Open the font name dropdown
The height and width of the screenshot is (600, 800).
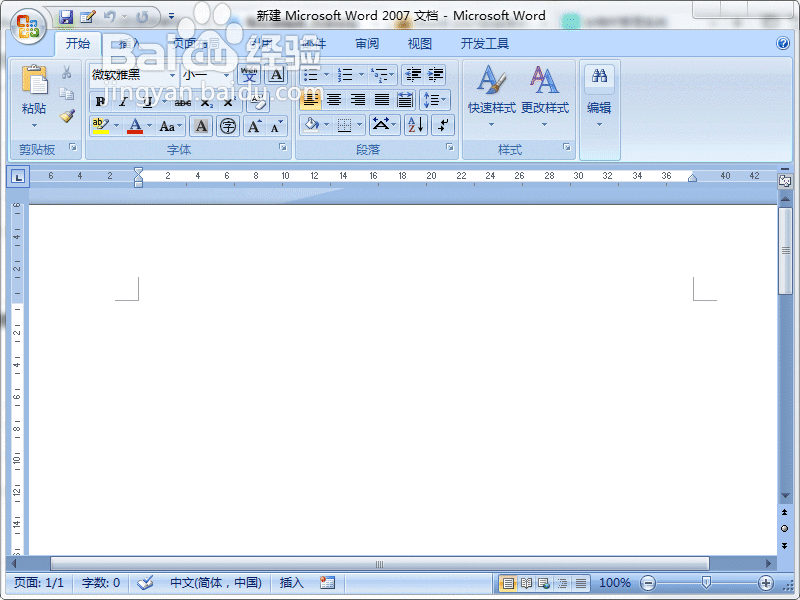(x=172, y=76)
